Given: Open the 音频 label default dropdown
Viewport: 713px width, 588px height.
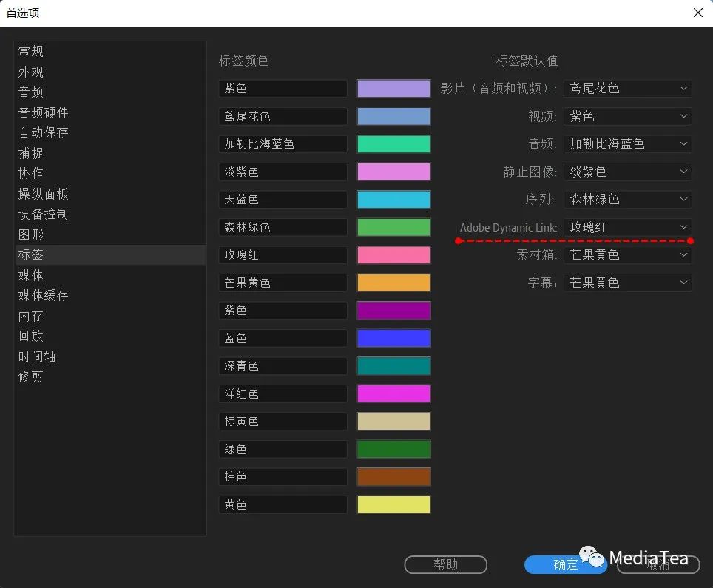Looking at the screenshot, I should point(627,143).
